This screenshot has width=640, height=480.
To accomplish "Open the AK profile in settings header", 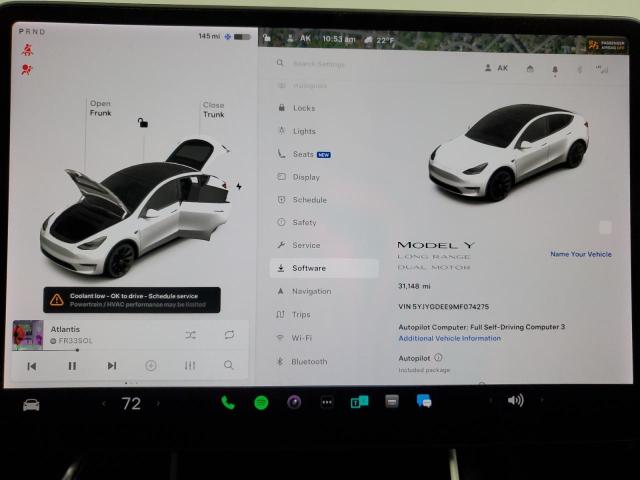I will click(x=496, y=68).
